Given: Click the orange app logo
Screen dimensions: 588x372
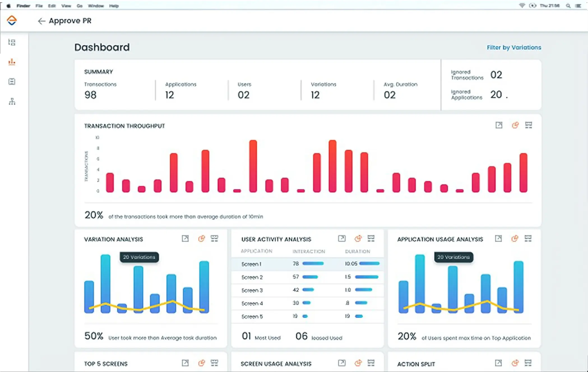Looking at the screenshot, I should (x=12, y=20).
